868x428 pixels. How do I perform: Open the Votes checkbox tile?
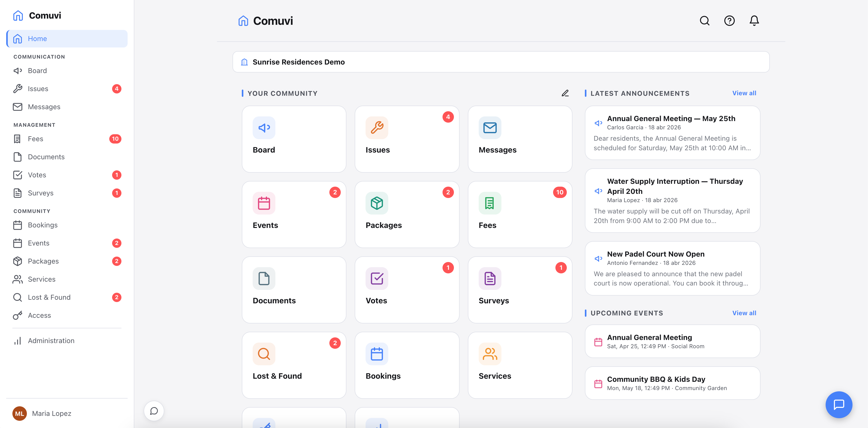407,290
